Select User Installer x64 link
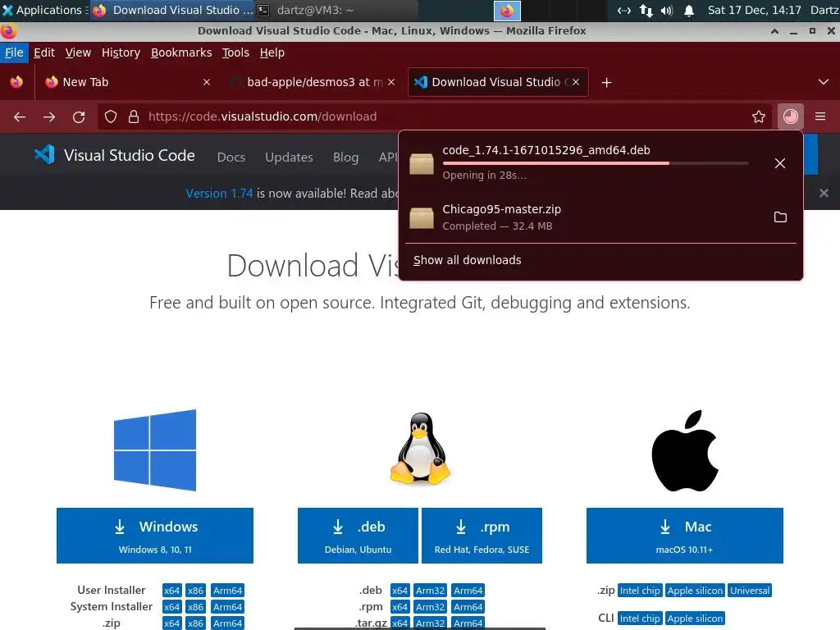 [x=172, y=591]
